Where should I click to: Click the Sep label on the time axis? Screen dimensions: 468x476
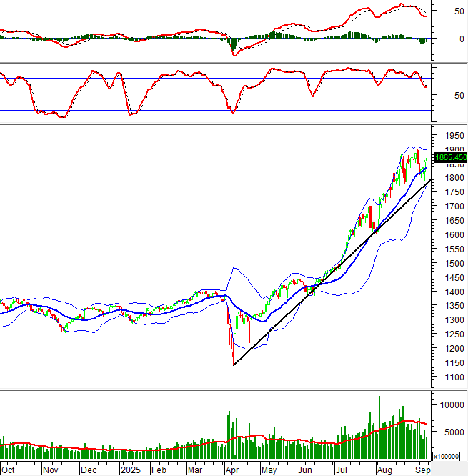click(x=423, y=470)
